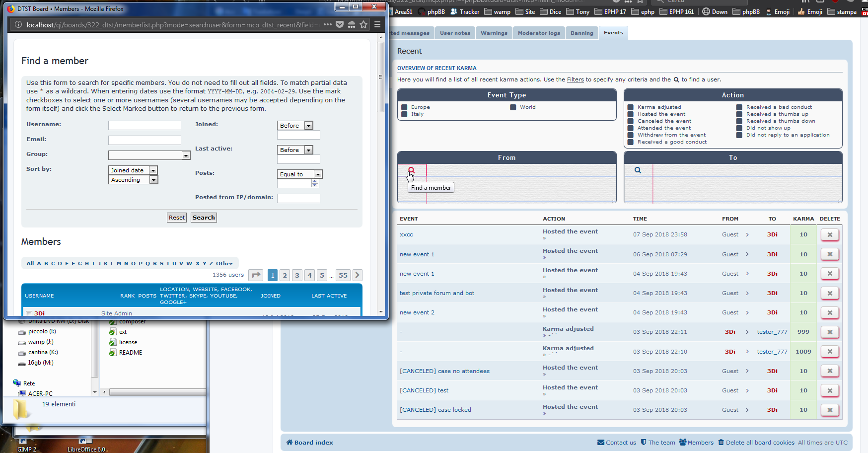
Task: Open LibreOffice 6.0 desktop shortcut
Action: [x=86, y=446]
